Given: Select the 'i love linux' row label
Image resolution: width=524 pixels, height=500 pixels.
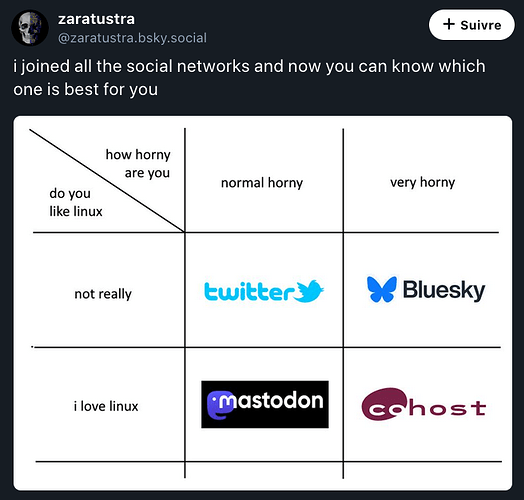Looking at the screenshot, I should click(x=106, y=406).
